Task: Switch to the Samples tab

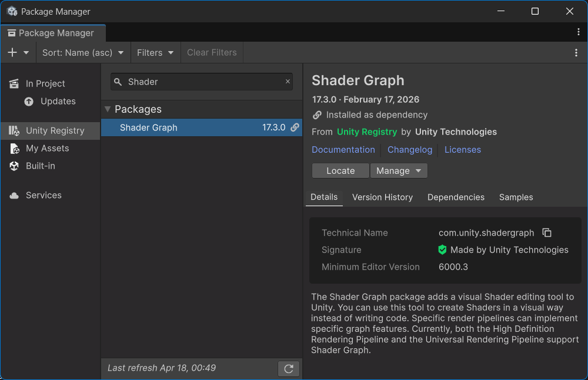Action: click(516, 197)
